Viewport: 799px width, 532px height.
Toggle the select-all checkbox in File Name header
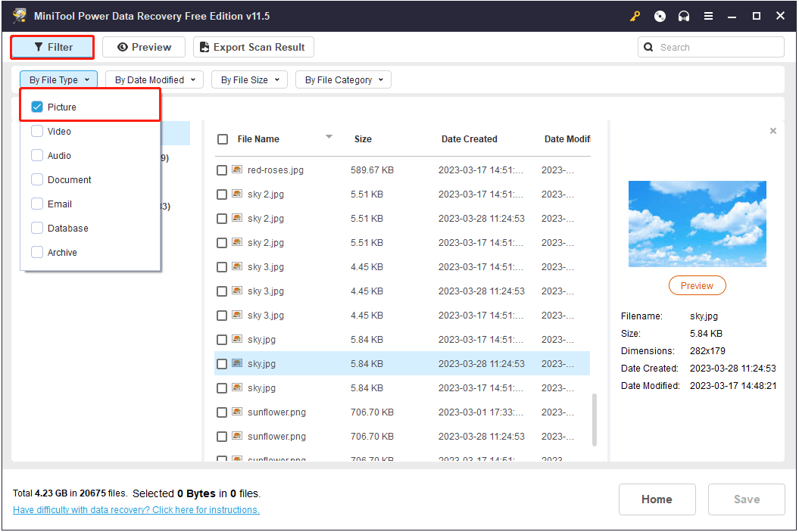pyautogui.click(x=223, y=139)
